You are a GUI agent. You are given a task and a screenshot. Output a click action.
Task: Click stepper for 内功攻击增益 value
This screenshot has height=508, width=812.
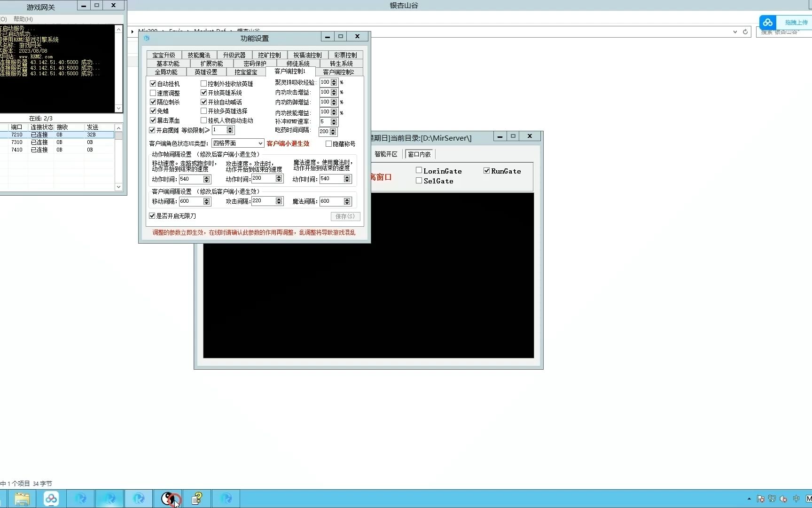334,92
